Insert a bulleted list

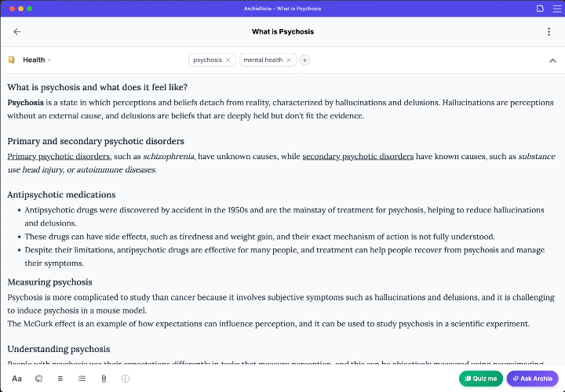(82, 379)
